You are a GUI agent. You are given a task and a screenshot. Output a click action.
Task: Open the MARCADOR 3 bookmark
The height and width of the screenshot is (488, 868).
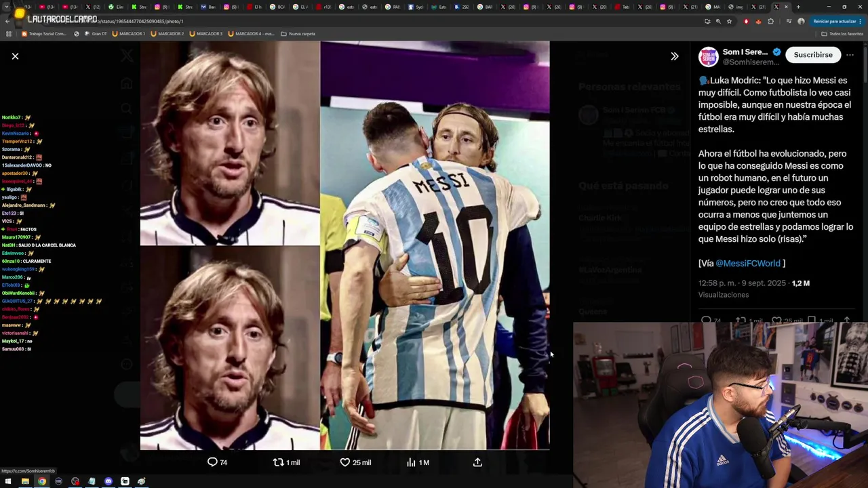tap(206, 33)
